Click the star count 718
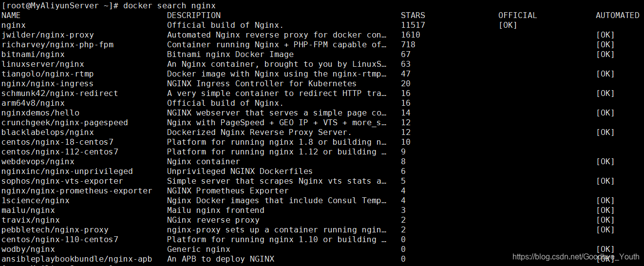The image size is (644, 266). point(408,44)
